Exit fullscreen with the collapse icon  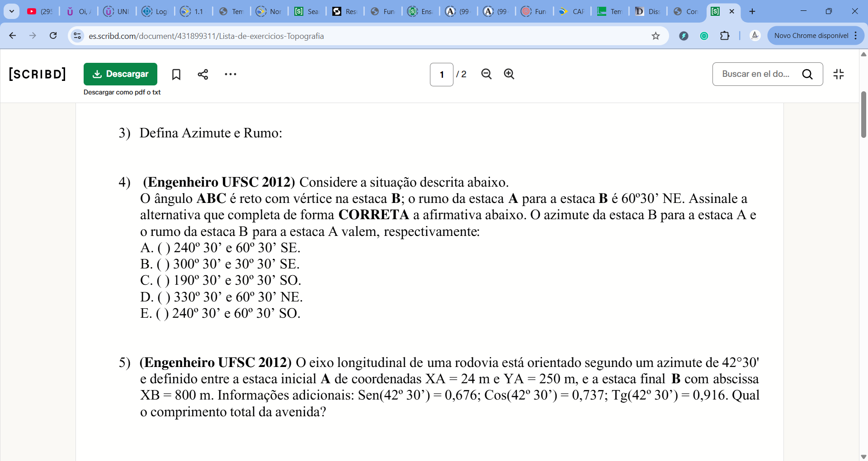[x=839, y=74]
